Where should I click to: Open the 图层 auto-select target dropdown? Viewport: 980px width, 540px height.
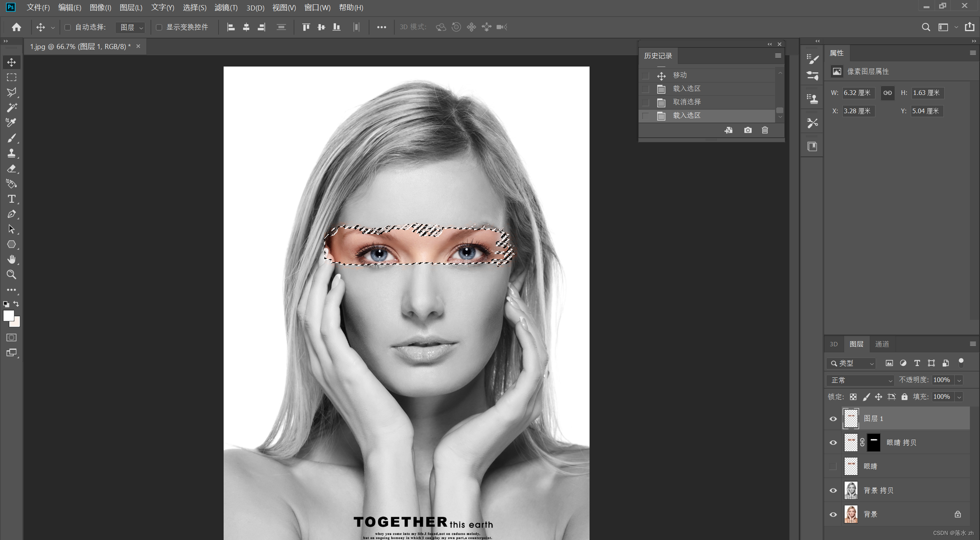[x=131, y=27]
